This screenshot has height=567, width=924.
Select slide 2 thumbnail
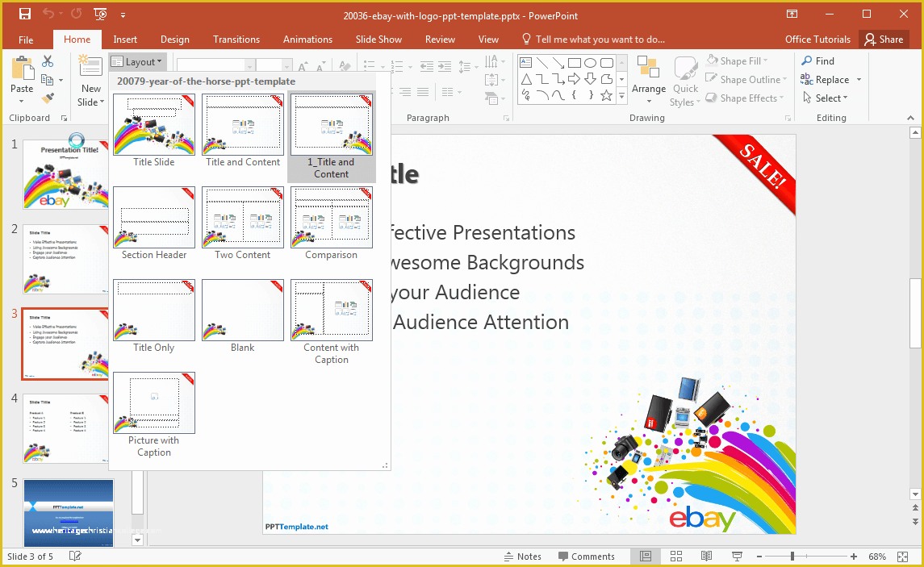point(65,259)
